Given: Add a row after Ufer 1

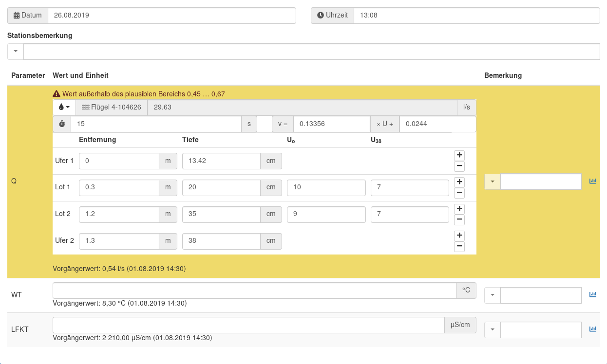Looking at the screenshot, I should (x=459, y=155).
